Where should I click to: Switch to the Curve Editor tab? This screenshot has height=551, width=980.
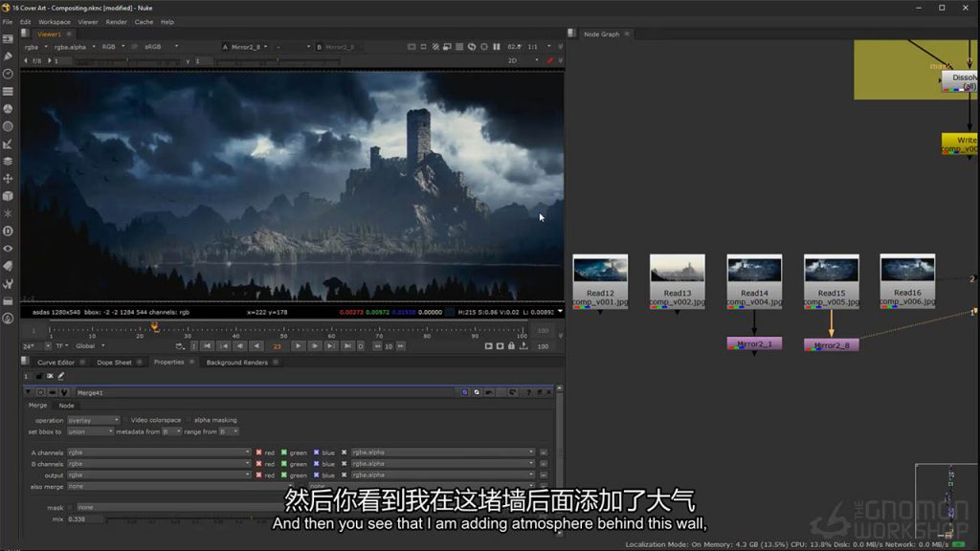[56, 363]
